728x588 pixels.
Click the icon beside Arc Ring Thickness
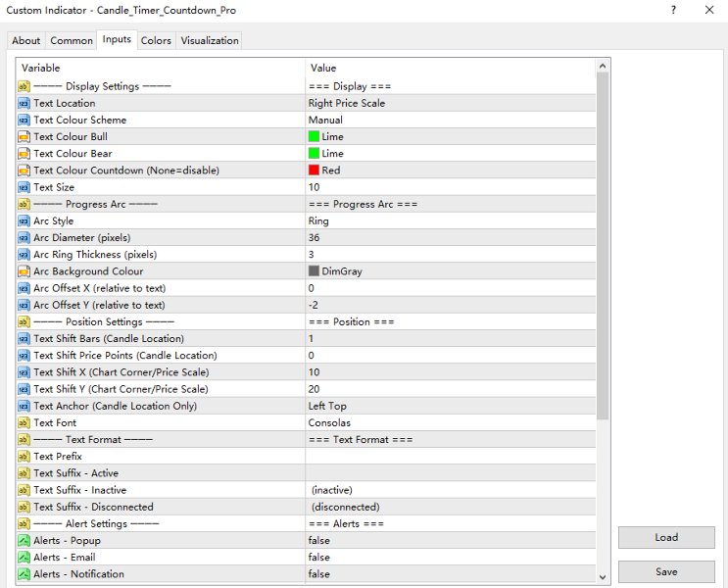tap(24, 255)
